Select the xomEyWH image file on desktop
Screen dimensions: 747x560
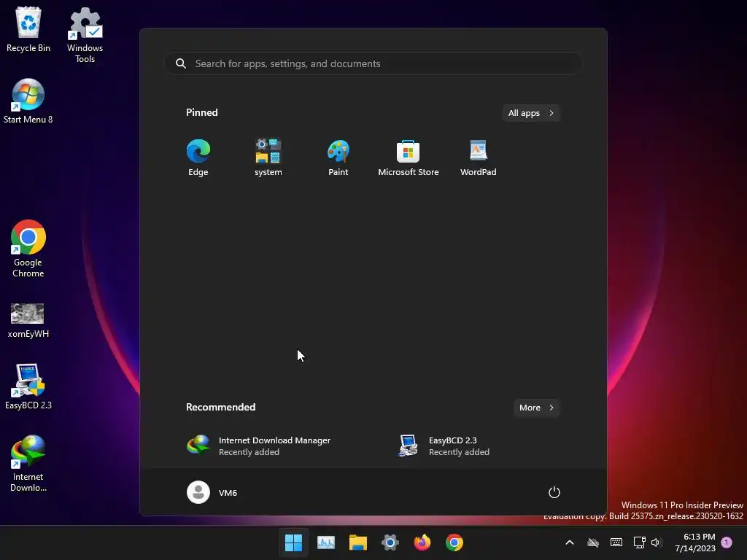(x=28, y=320)
